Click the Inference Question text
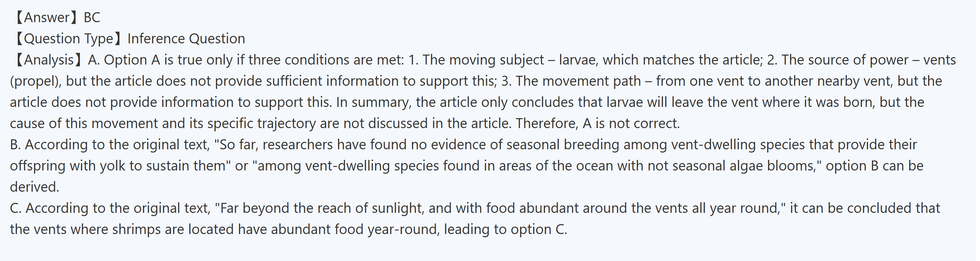 186,39
